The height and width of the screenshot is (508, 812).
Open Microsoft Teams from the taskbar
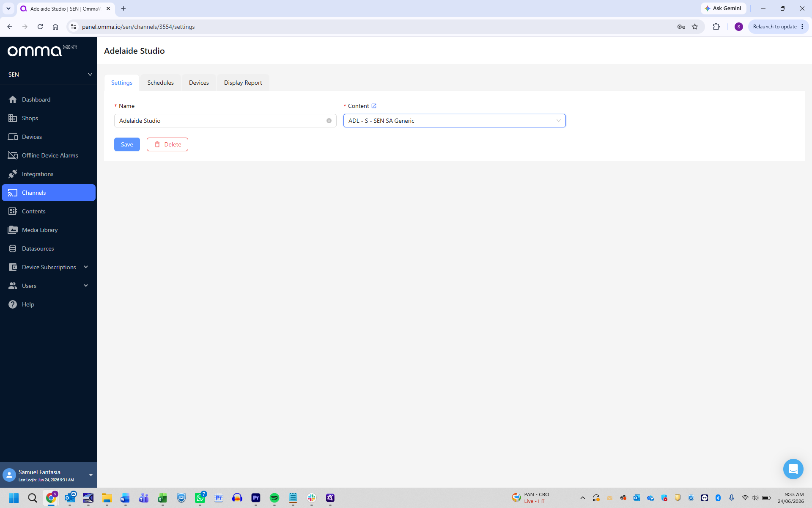pos(144,498)
